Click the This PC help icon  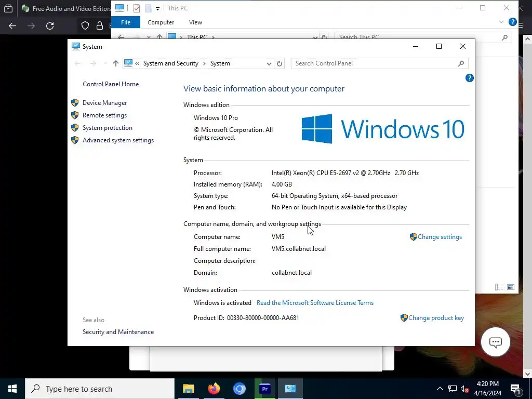(x=512, y=22)
